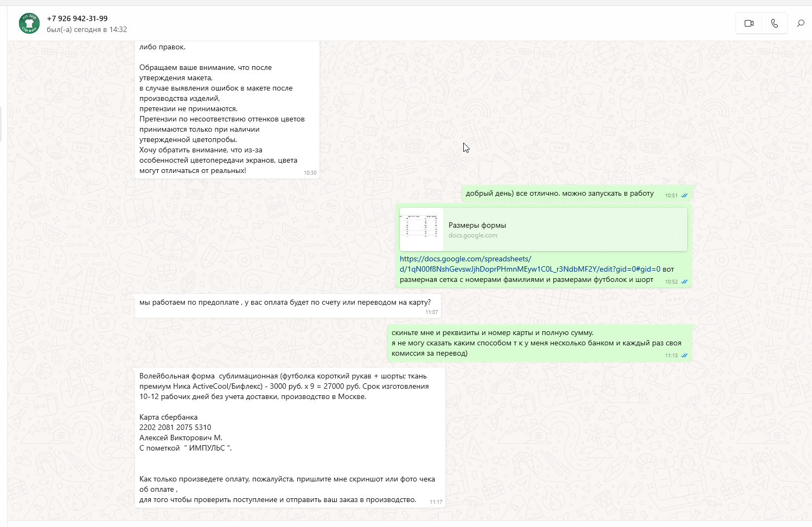Open the contact's green profile avatar
812x527 pixels.
point(29,23)
